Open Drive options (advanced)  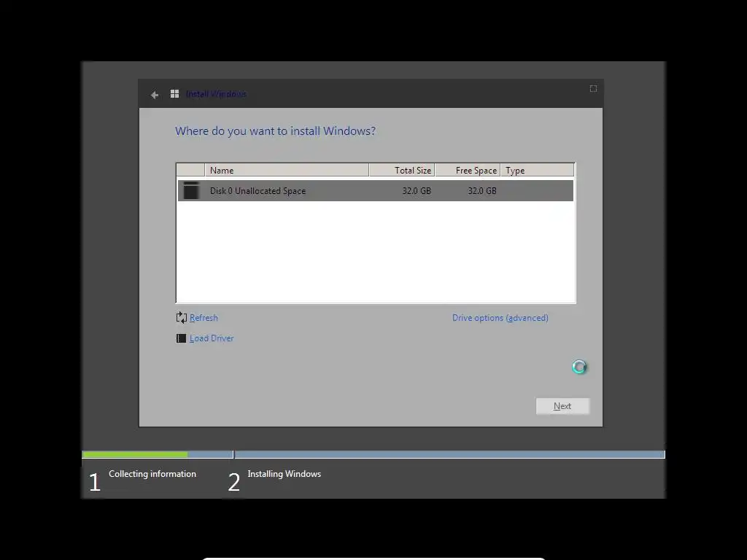click(500, 318)
